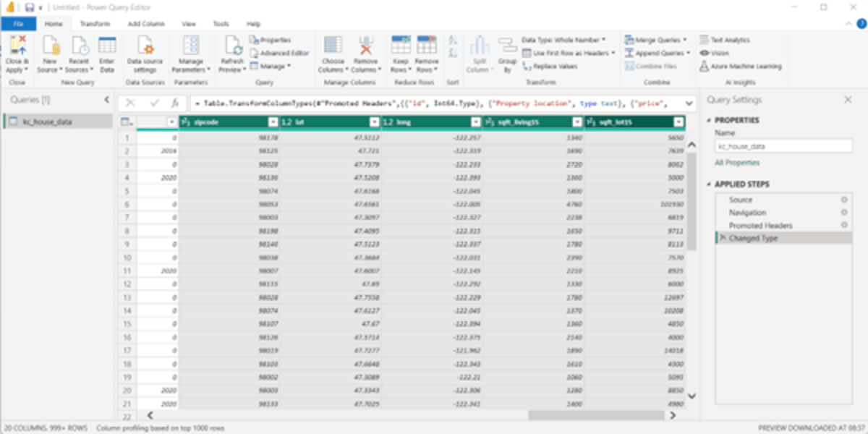This screenshot has height=434, width=868.
Task: Switch to the Add Column tab
Action: (x=146, y=24)
